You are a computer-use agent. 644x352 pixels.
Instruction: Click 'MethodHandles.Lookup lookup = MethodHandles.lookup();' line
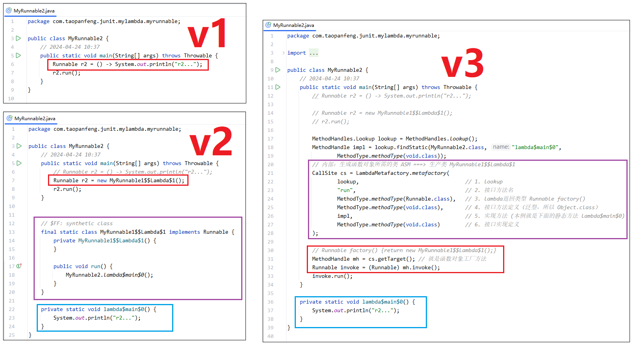[395, 139]
